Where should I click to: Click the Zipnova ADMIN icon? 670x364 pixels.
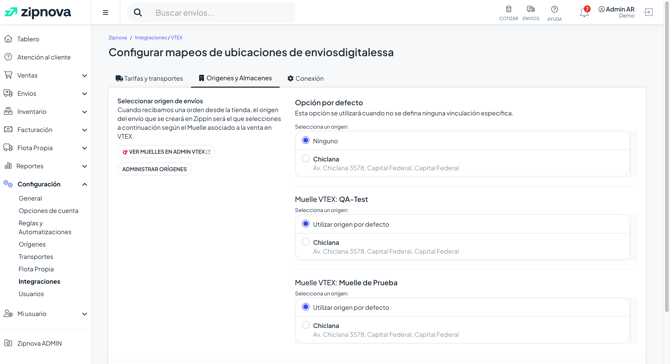point(8,343)
